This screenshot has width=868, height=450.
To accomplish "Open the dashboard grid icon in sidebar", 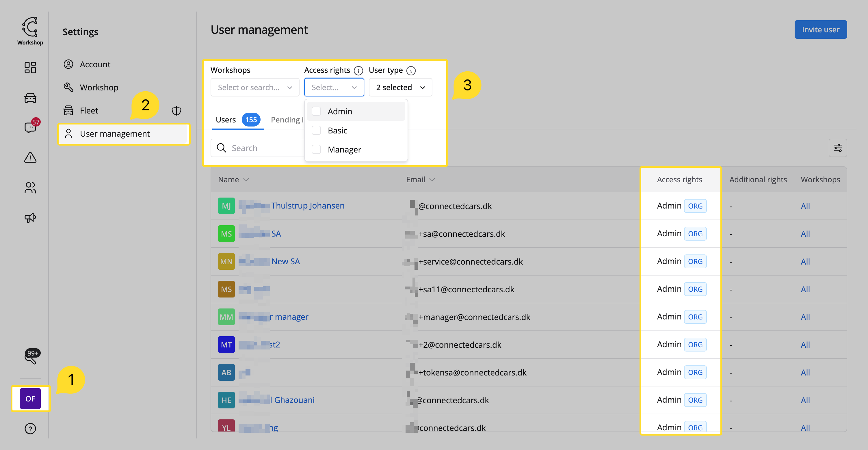I will click(x=30, y=67).
